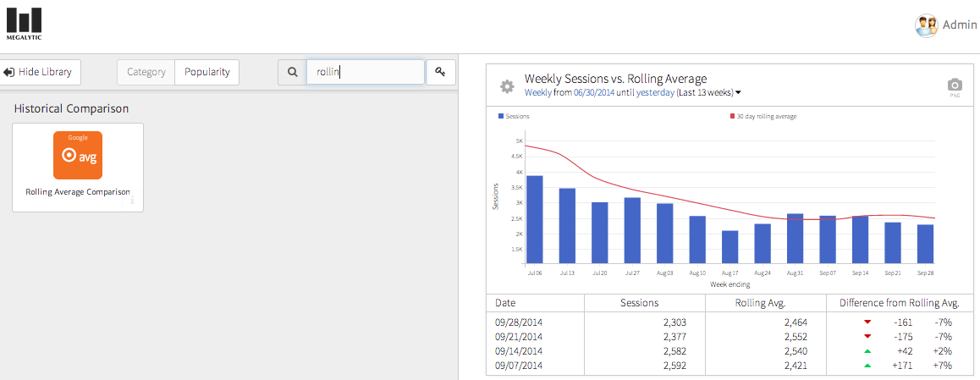Screen dimensions: 980x380
Task: Open widget settings gear icon
Action: point(507,86)
